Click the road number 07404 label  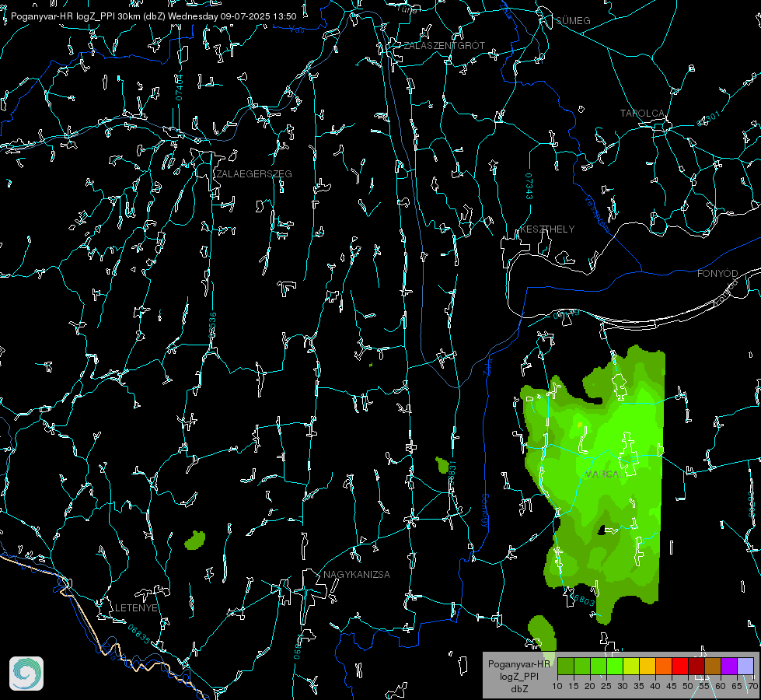[x=179, y=87]
